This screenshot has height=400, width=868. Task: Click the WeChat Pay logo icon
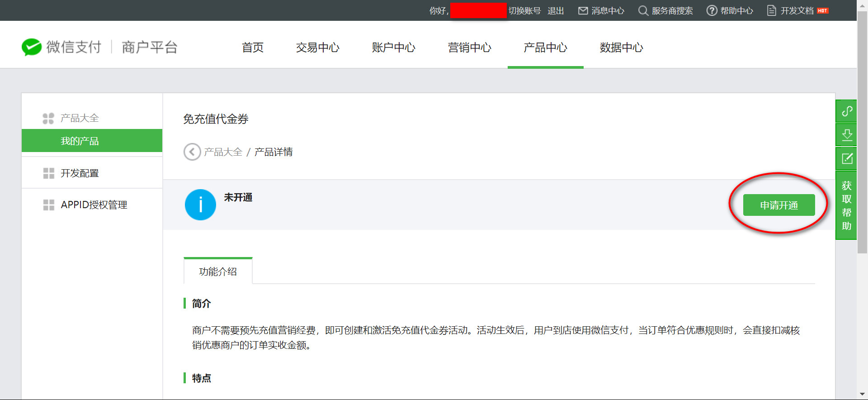click(x=32, y=47)
